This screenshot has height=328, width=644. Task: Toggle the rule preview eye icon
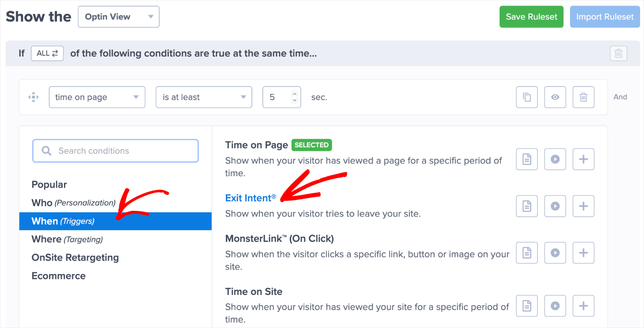(x=555, y=97)
